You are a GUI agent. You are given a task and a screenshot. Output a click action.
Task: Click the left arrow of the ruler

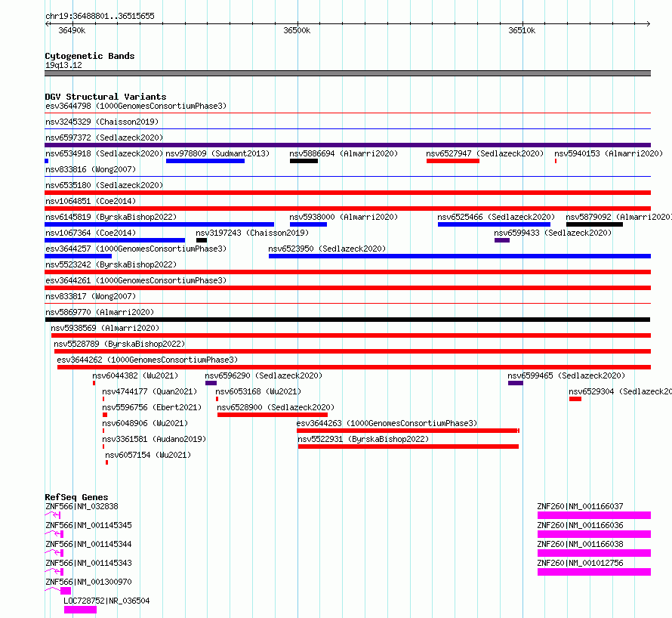[48, 24]
